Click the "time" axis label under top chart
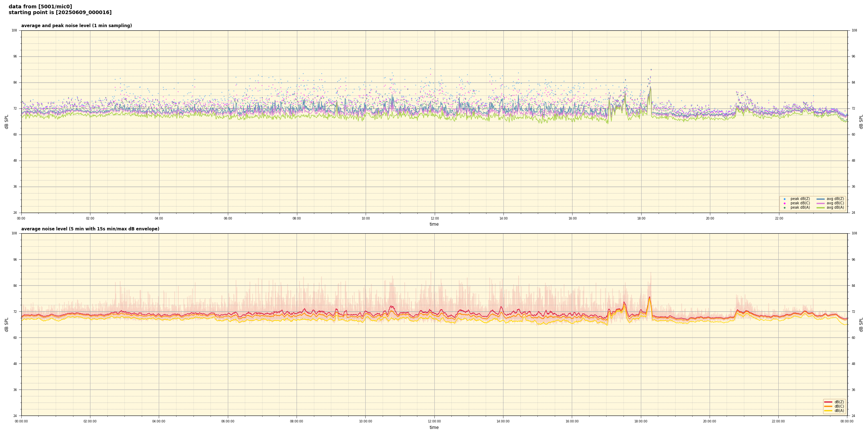Viewport: 868px width, 434px height. [434, 224]
